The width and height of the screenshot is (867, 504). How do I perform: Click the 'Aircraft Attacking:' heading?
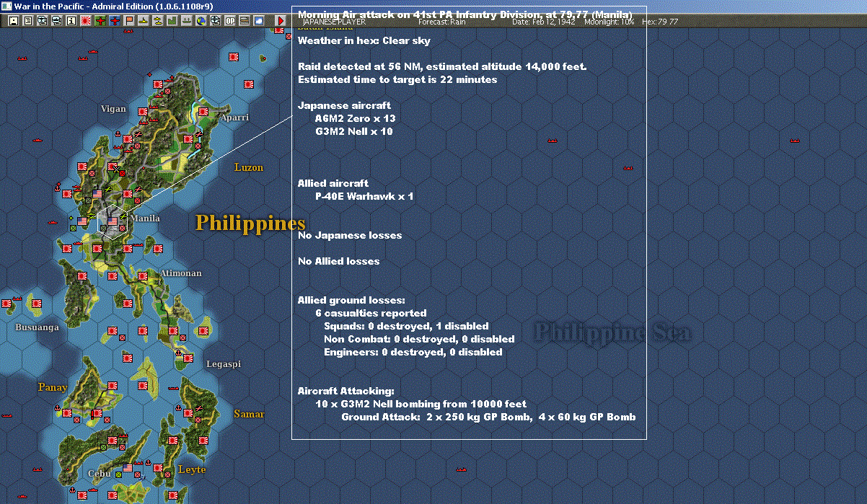click(x=346, y=392)
